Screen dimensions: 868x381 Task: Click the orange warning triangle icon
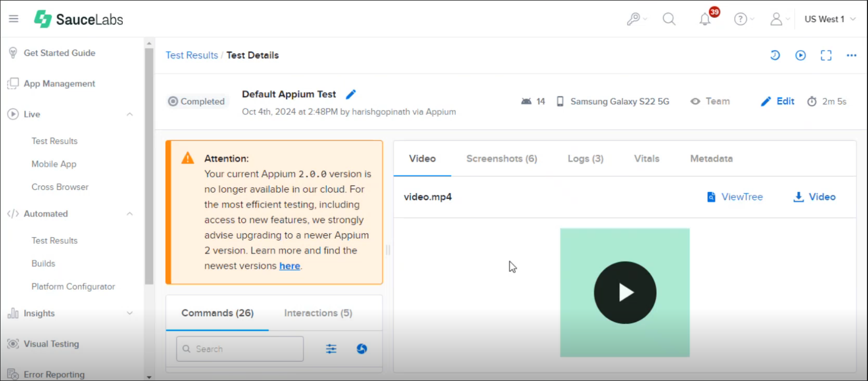click(x=188, y=158)
